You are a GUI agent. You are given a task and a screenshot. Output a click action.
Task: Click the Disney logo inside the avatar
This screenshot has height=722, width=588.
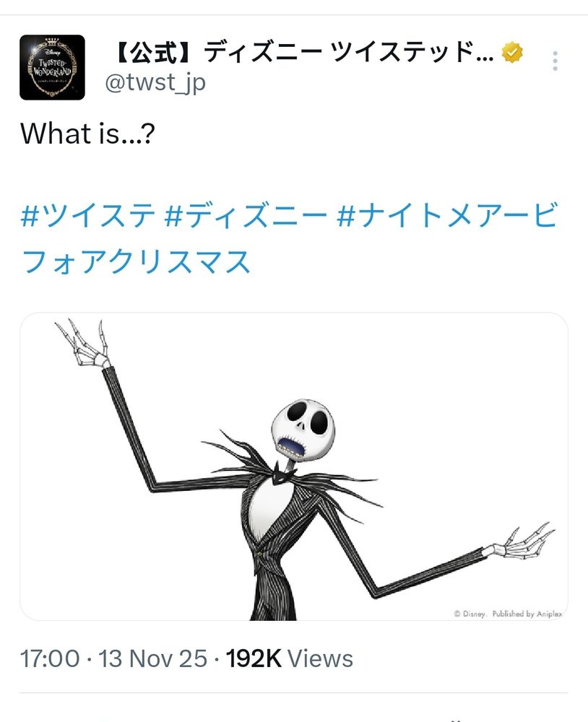coord(52,52)
